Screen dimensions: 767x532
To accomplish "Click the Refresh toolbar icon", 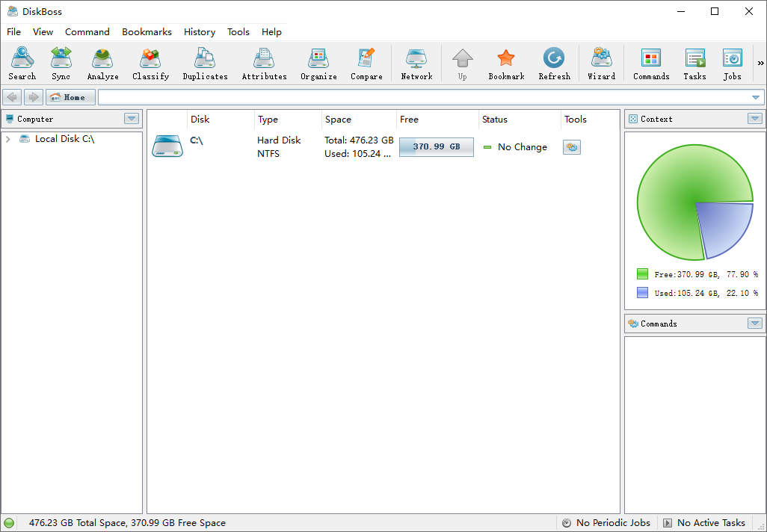I will [x=554, y=64].
